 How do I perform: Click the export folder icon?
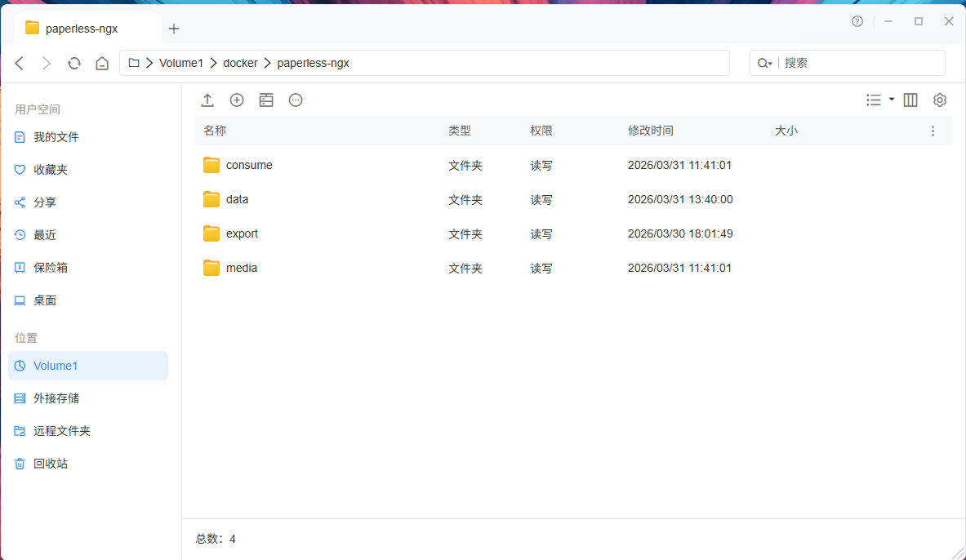point(211,233)
